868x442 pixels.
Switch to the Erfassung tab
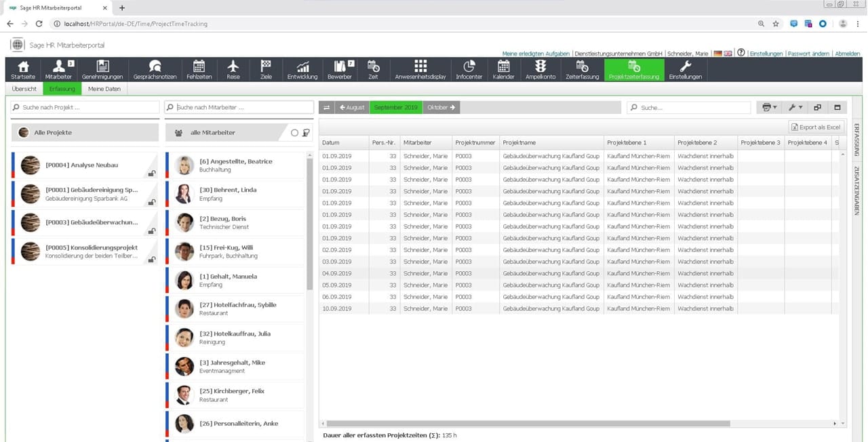62,89
